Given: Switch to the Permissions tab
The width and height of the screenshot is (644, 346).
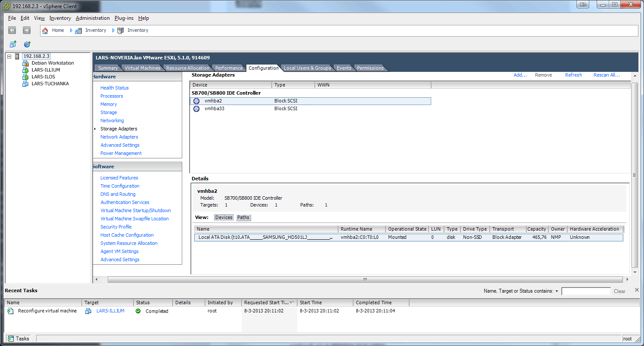Looking at the screenshot, I should pyautogui.click(x=370, y=68).
